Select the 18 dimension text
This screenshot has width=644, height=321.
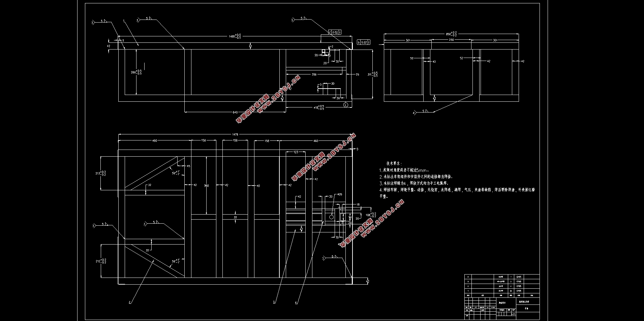click(x=358, y=204)
